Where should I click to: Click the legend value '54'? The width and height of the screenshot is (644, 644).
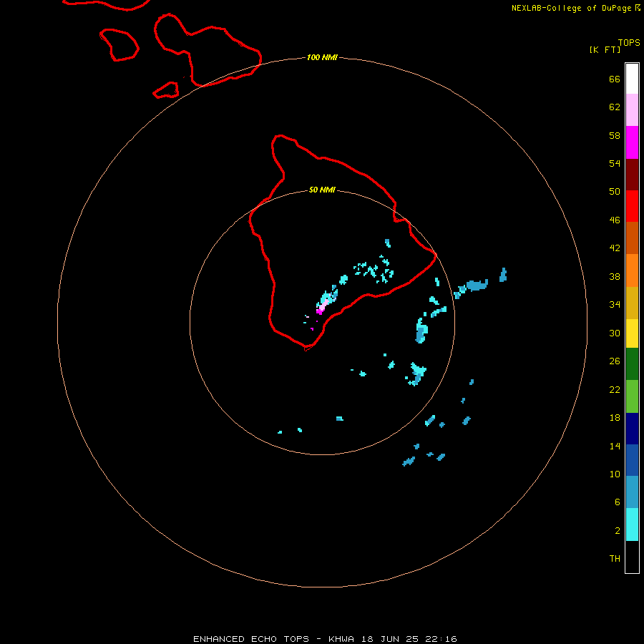point(615,163)
